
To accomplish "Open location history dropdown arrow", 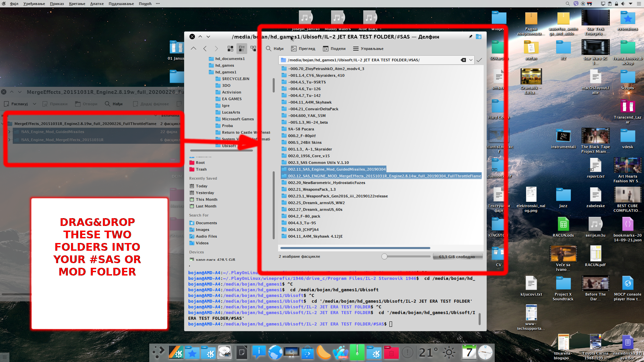I will click(471, 60).
